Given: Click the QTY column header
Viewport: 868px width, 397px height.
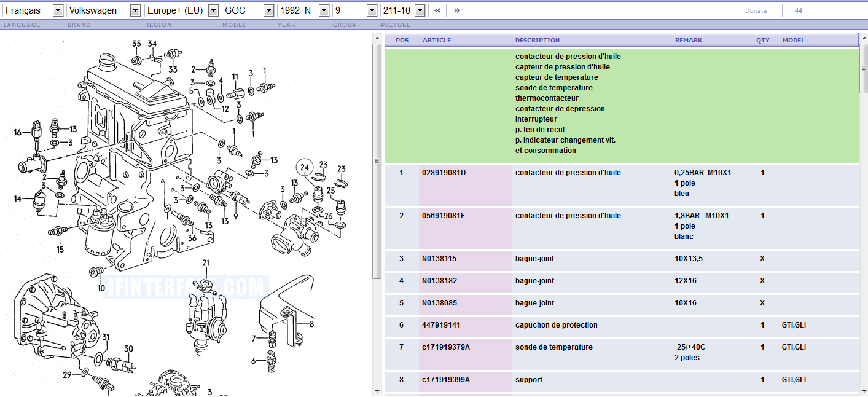Looking at the screenshot, I should [x=763, y=40].
